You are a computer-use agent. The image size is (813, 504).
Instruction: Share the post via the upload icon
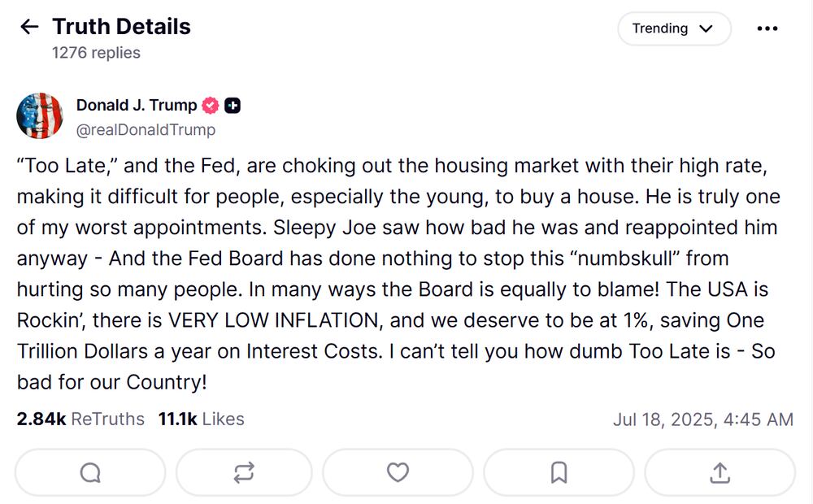click(x=720, y=472)
